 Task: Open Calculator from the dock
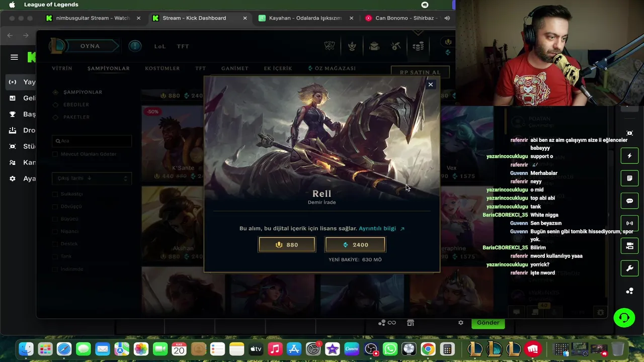[x=447, y=348]
